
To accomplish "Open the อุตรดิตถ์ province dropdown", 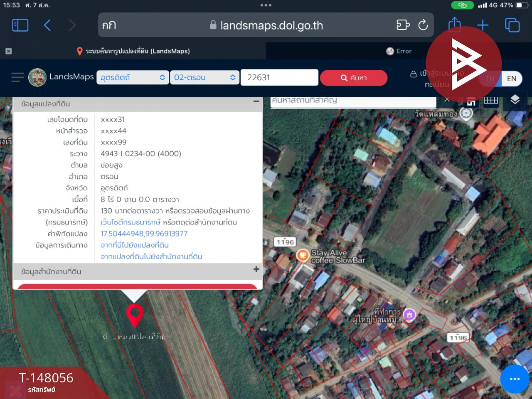I will [x=133, y=77].
